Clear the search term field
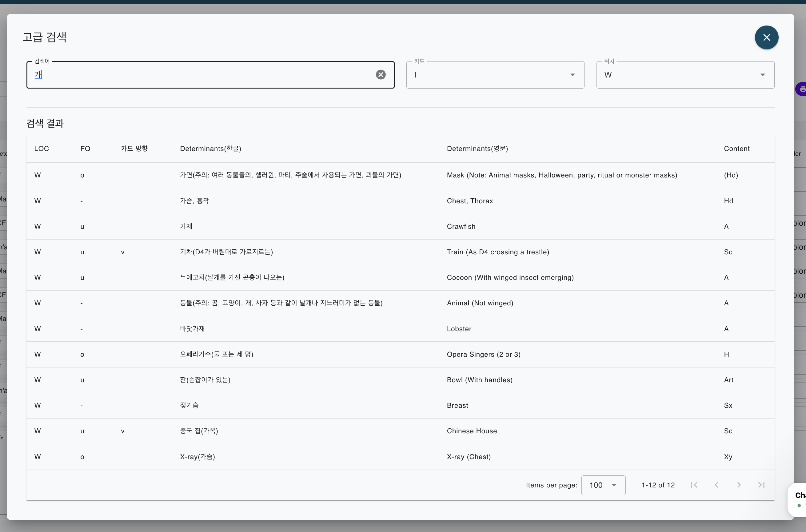Viewport: 806px width, 532px height. tap(381, 75)
